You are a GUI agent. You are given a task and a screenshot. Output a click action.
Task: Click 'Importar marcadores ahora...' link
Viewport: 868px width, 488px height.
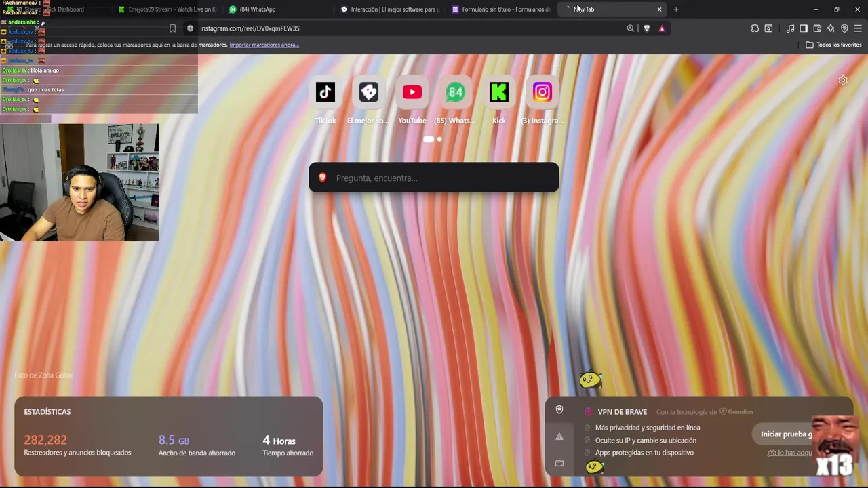click(x=264, y=45)
